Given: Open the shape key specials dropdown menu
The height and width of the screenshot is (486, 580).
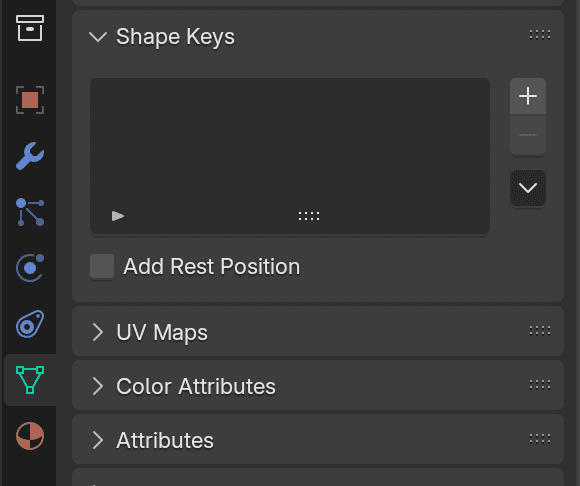Looking at the screenshot, I should pyautogui.click(x=528, y=188).
